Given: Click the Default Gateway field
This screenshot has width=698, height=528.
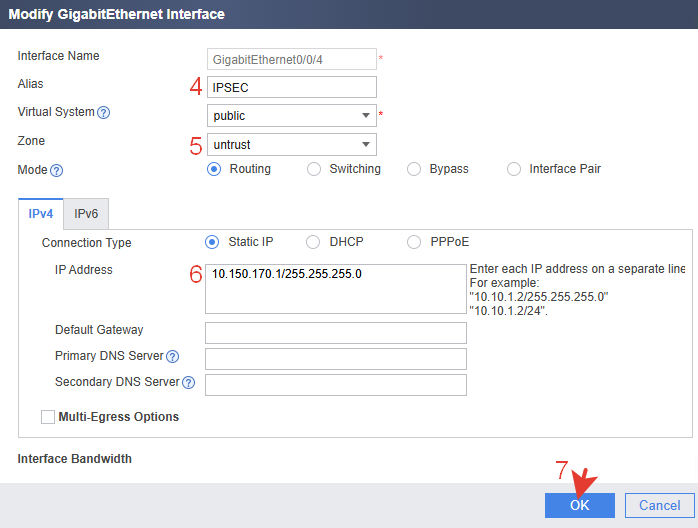Looking at the screenshot, I should (335, 333).
